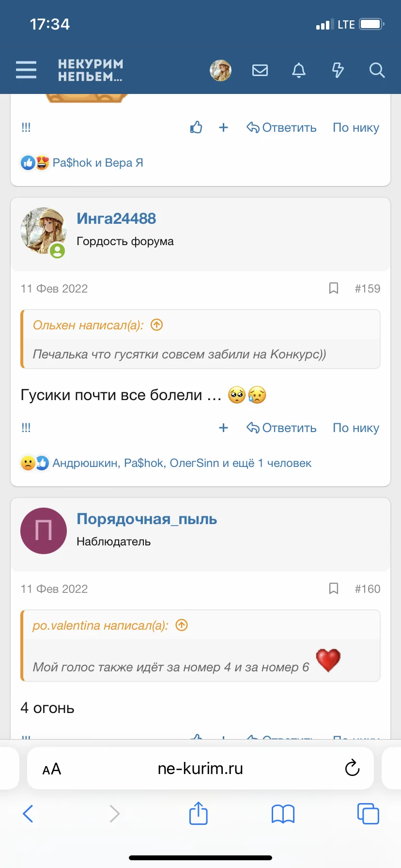Open private messages envelope icon

click(260, 70)
